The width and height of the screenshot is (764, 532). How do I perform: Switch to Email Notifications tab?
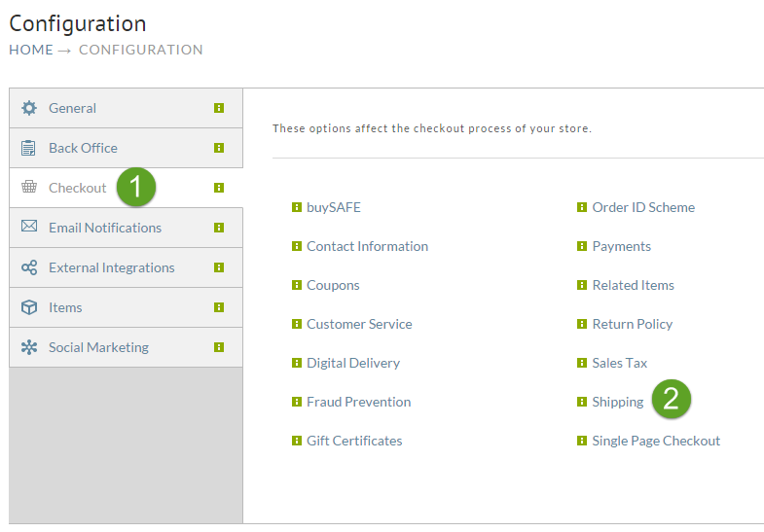pos(126,228)
